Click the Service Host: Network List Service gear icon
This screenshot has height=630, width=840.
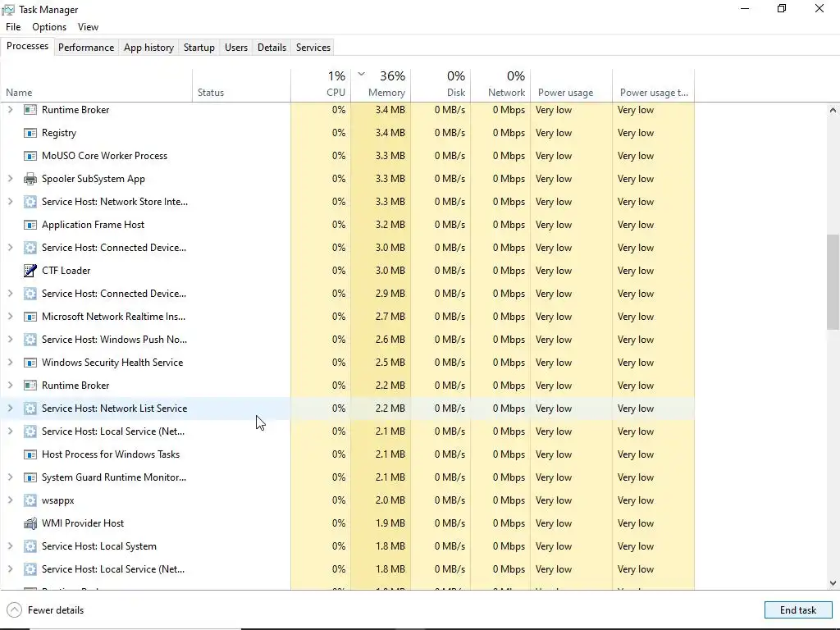coord(30,409)
